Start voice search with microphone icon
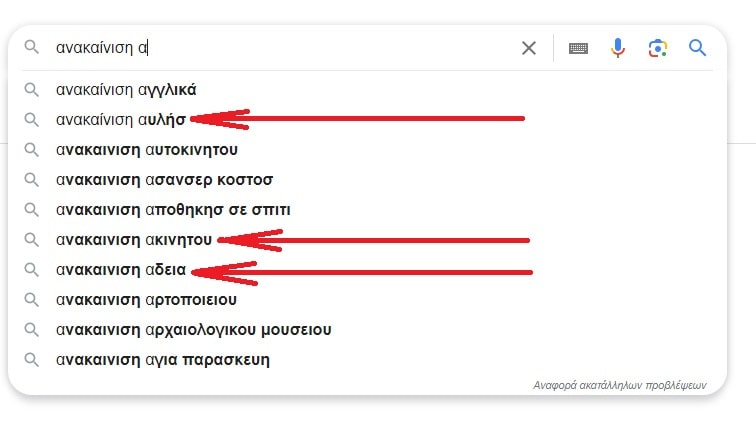 tap(618, 48)
